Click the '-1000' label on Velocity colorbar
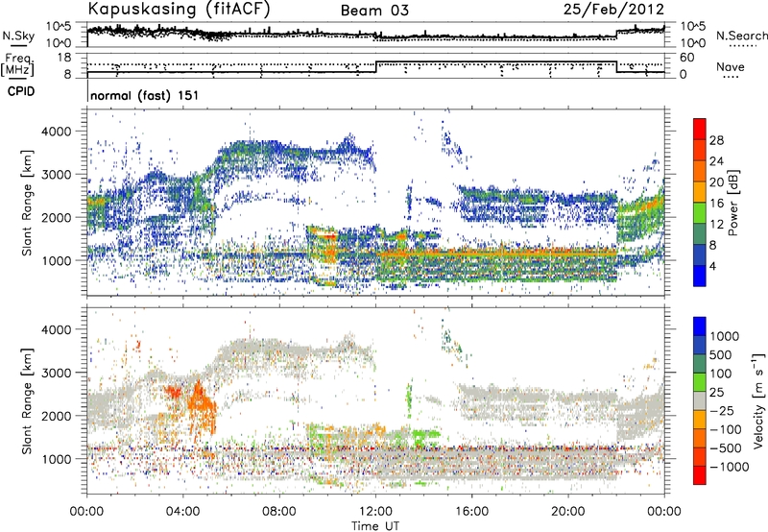The width and height of the screenshot is (768, 532). pyautogui.click(x=729, y=467)
